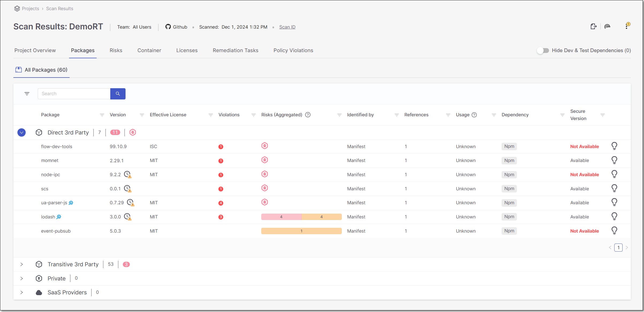Click the lightbulb icon for node-ipc

614,174
